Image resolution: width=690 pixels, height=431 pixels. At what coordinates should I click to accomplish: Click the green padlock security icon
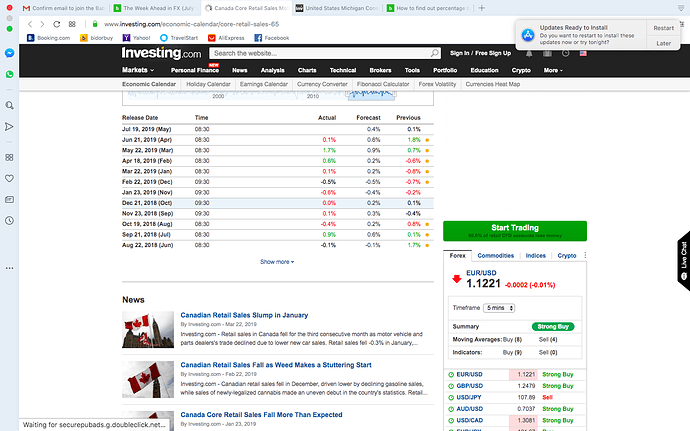95,24
